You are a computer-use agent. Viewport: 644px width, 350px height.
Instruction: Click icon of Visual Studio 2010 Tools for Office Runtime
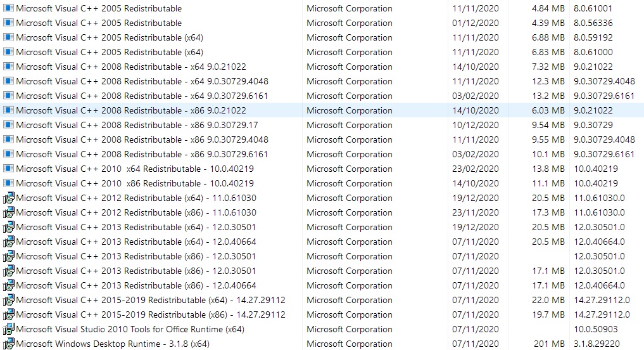tap(8, 330)
